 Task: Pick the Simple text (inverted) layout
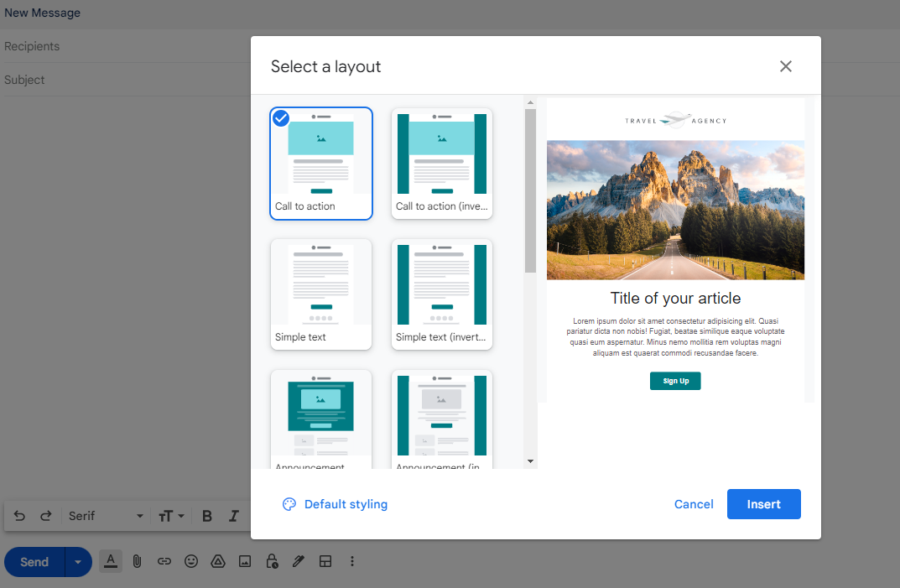click(x=442, y=294)
